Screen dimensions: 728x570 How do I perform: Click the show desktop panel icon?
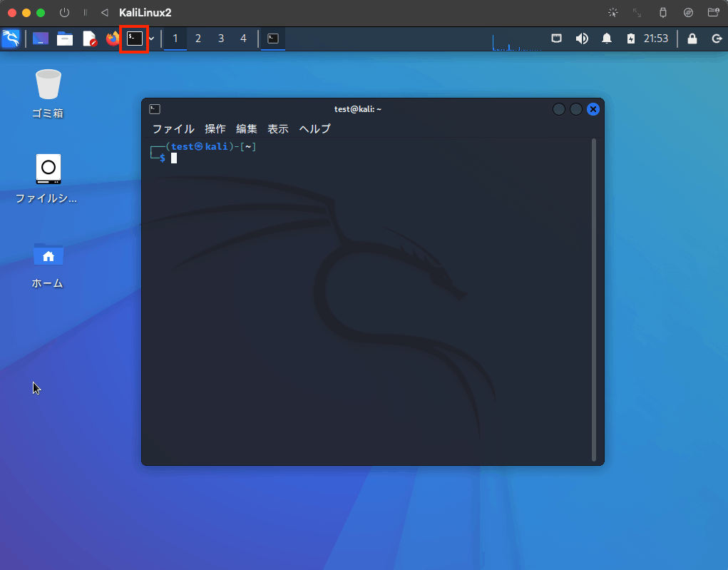(41, 39)
